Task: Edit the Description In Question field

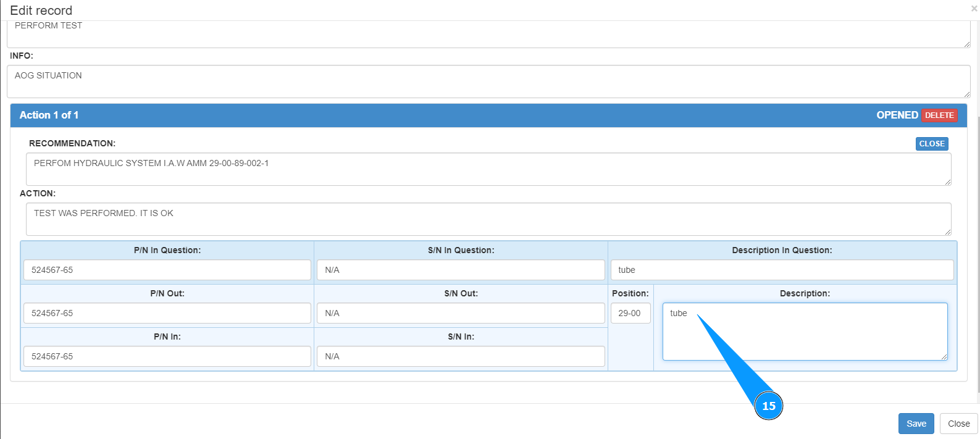Action: (782, 270)
